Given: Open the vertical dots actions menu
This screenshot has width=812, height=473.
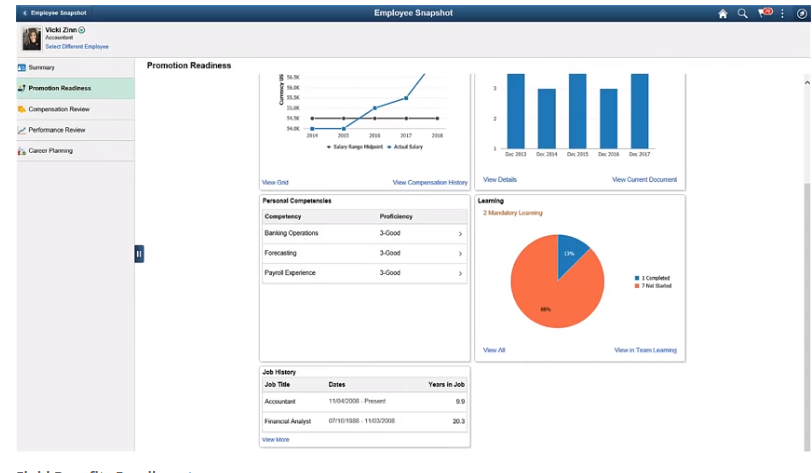Looking at the screenshot, I should click(x=782, y=13).
